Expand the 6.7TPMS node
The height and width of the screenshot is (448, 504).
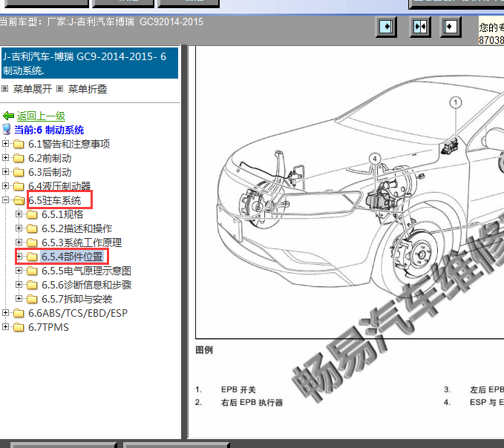[5, 326]
